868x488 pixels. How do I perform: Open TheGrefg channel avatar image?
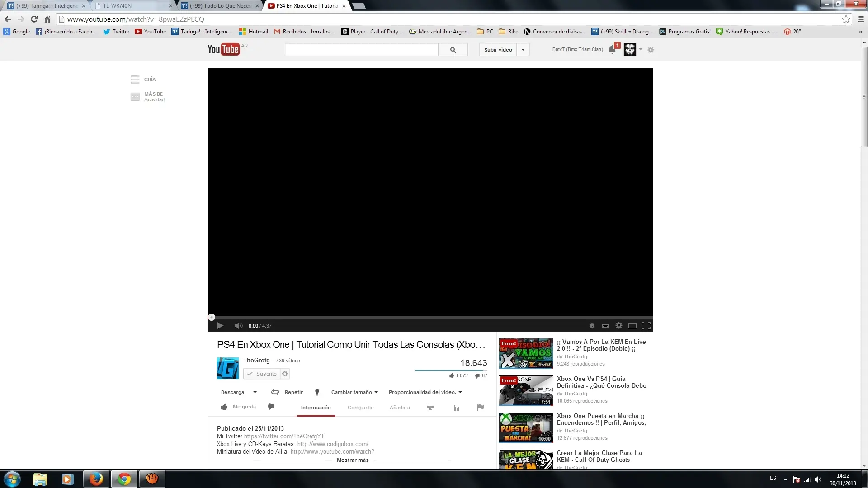228,368
